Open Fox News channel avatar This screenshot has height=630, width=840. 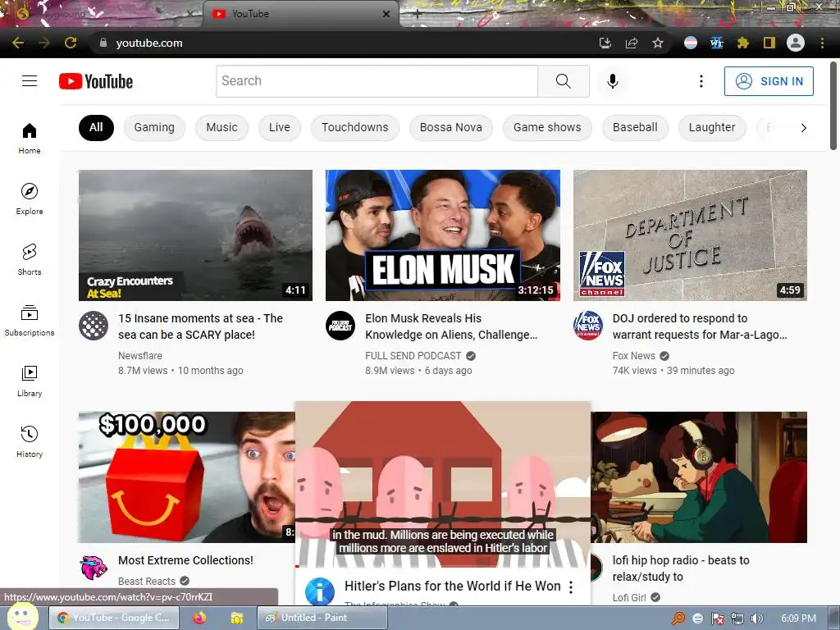coord(588,326)
